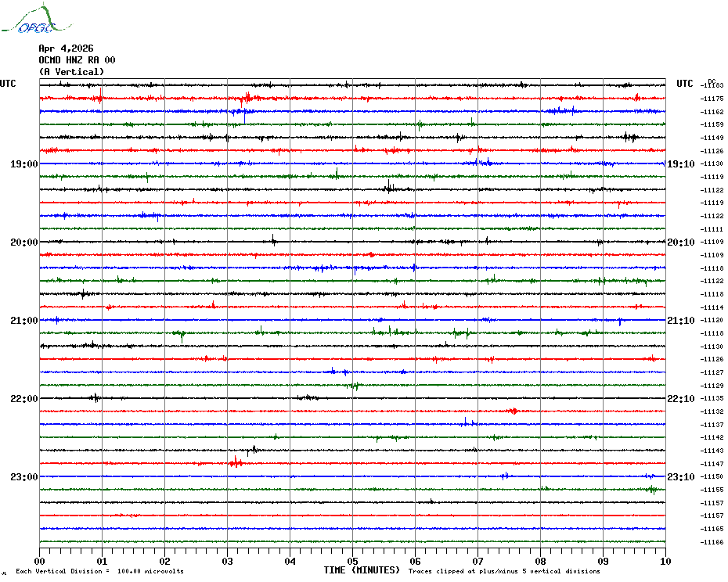Click the UTC header above the 19:00 column
The height and width of the screenshot is (582, 728).
[8, 84]
